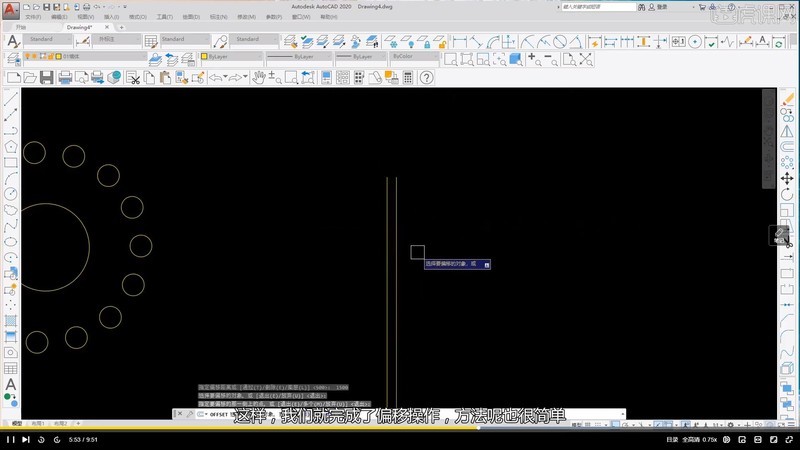The width and height of the screenshot is (800, 450).
Task: Select the Line tool in draw toolbar
Action: [x=11, y=99]
